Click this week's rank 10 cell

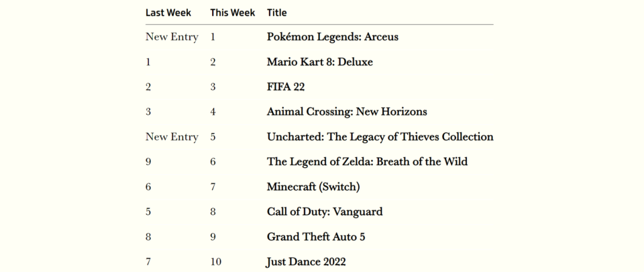click(x=215, y=262)
